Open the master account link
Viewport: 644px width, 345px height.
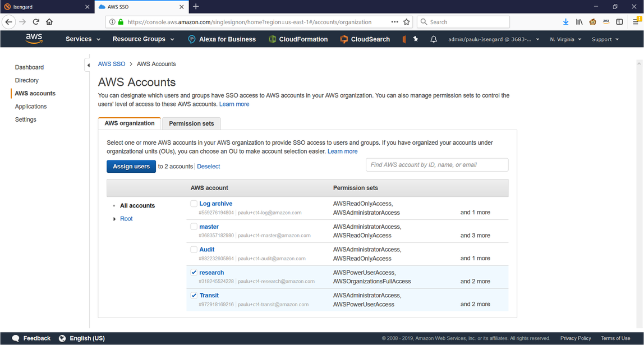pyautogui.click(x=209, y=227)
